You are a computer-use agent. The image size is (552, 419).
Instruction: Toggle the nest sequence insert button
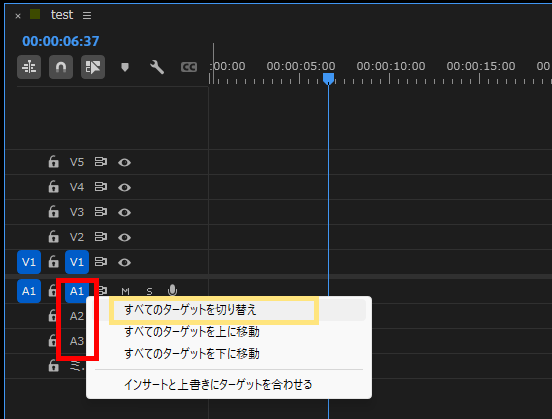(29, 67)
